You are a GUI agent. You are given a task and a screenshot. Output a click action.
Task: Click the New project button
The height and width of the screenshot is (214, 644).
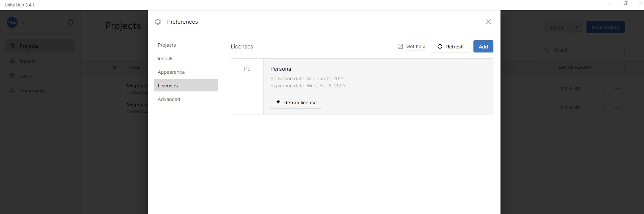pos(605,27)
